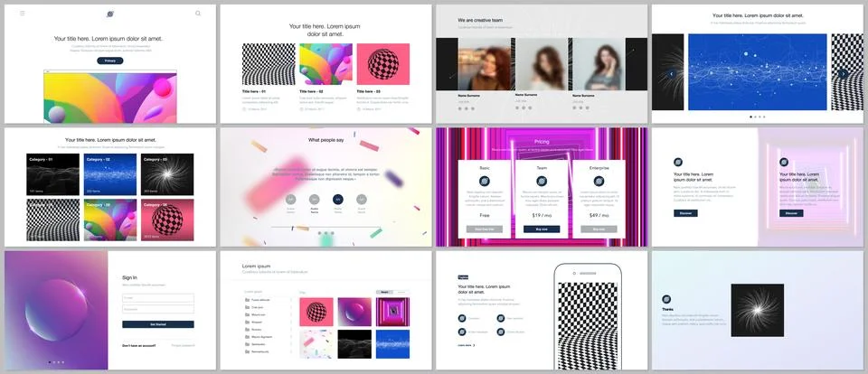
Task: Click Discover button on the pink neon half
Action: (791, 213)
